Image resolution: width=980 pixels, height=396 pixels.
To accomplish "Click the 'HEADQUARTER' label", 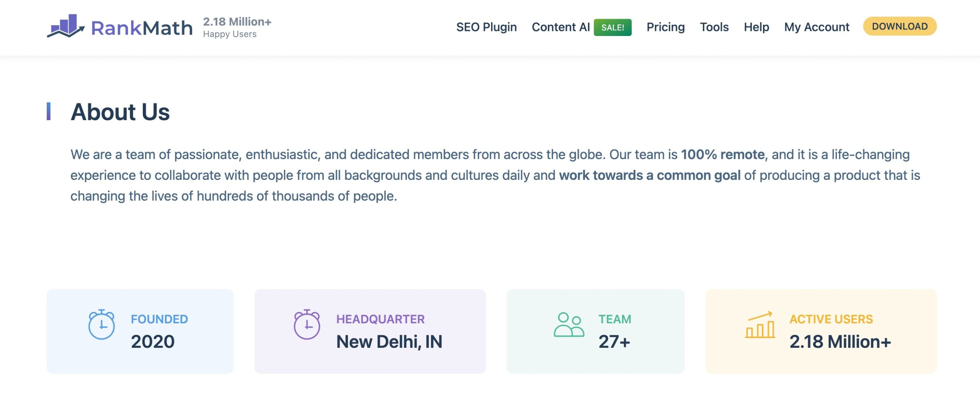I will pyautogui.click(x=380, y=319).
